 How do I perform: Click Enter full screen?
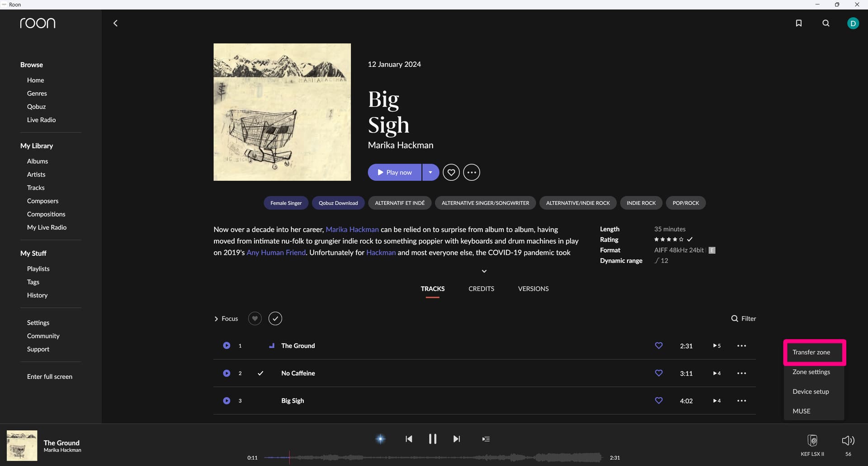49,377
